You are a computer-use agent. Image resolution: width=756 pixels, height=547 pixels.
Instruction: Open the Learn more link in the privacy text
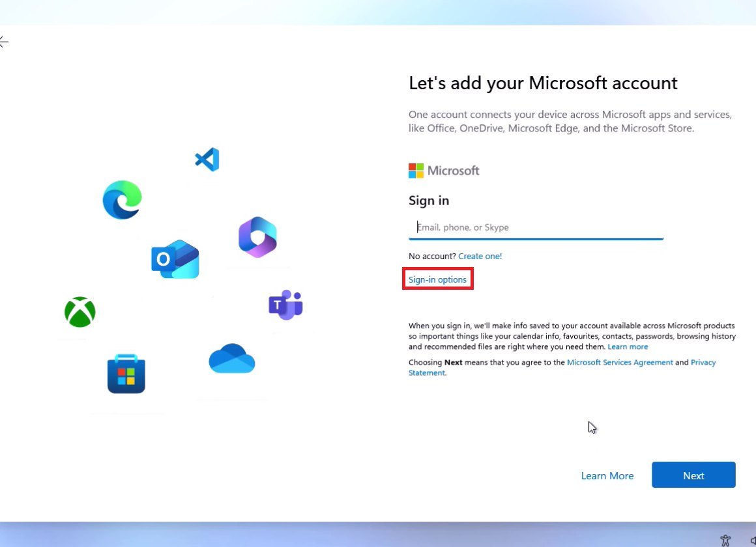click(627, 346)
